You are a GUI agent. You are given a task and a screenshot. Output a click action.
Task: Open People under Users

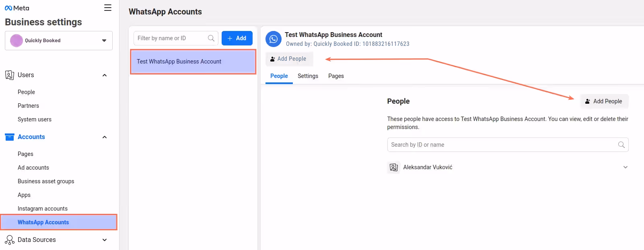point(26,92)
